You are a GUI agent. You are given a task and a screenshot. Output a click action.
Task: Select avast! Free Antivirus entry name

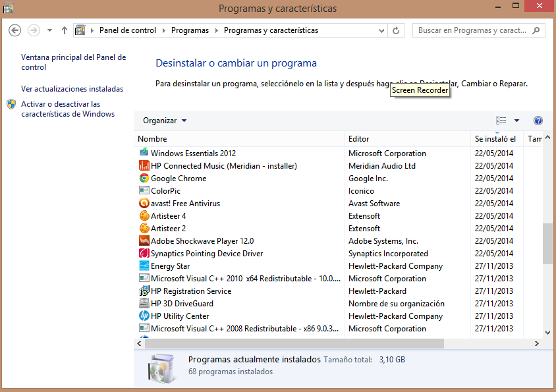186,204
